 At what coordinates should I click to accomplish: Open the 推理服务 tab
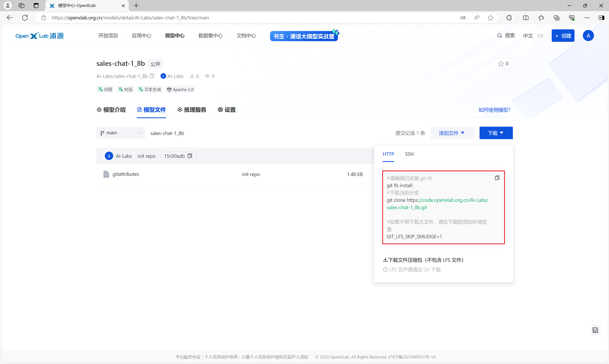pyautogui.click(x=192, y=110)
